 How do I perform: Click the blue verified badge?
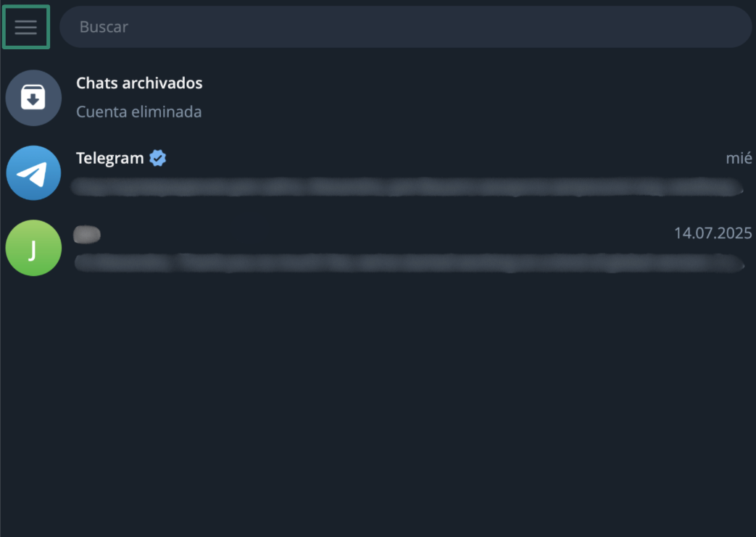157,158
